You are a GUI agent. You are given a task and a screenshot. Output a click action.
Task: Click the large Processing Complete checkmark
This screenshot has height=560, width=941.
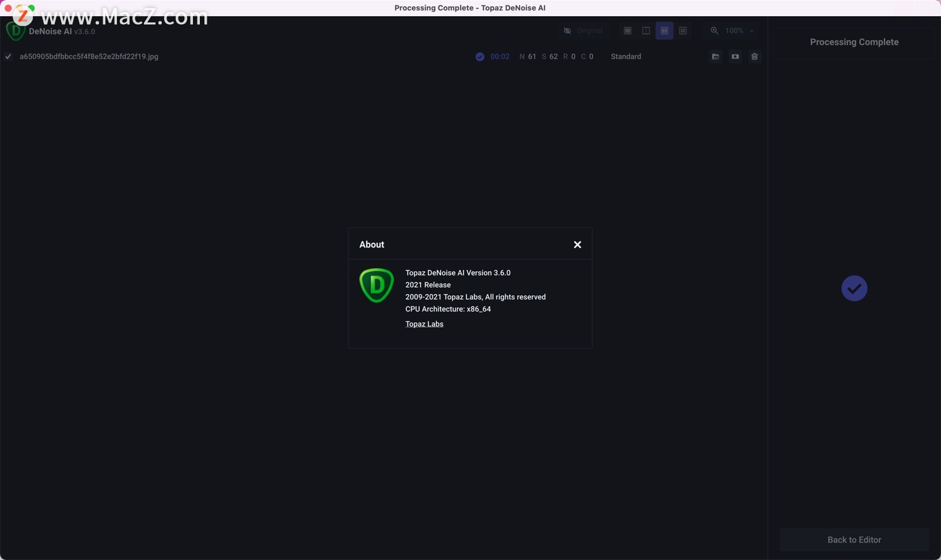point(854,288)
